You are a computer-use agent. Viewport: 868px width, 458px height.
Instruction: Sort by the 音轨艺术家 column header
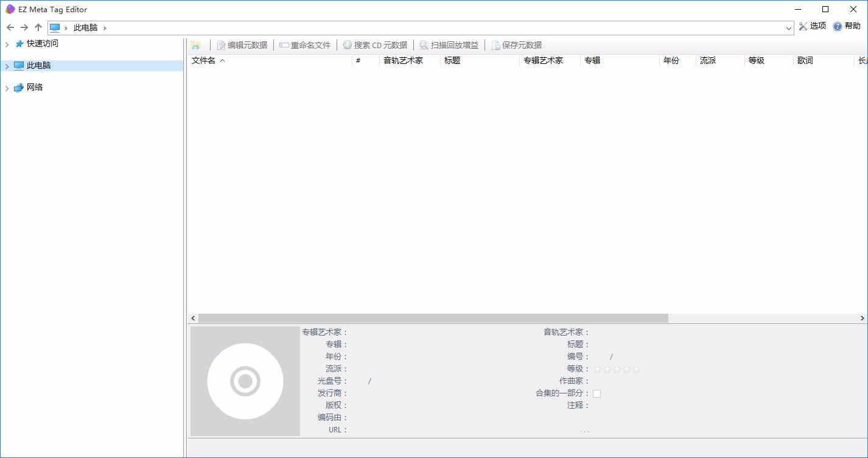pyautogui.click(x=410, y=61)
